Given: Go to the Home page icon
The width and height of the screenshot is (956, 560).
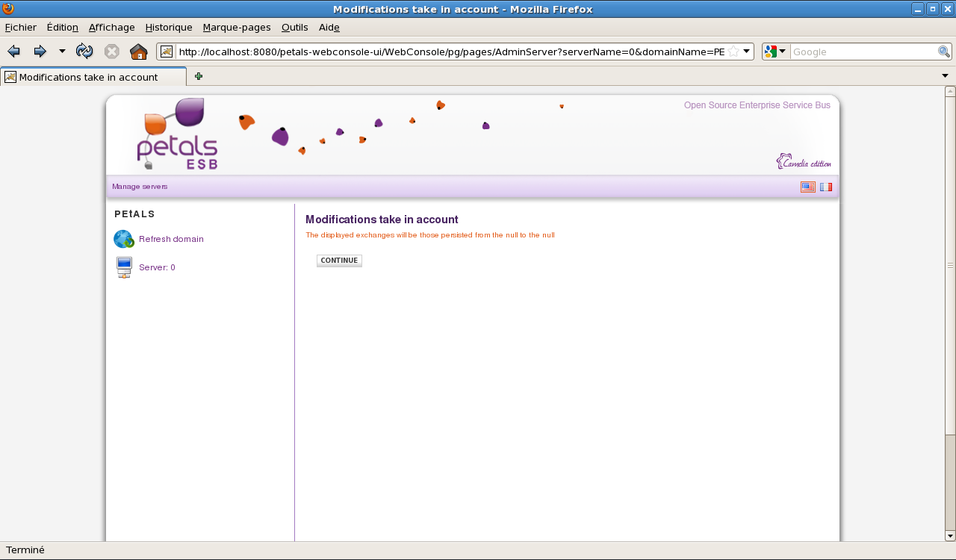Looking at the screenshot, I should [138, 52].
